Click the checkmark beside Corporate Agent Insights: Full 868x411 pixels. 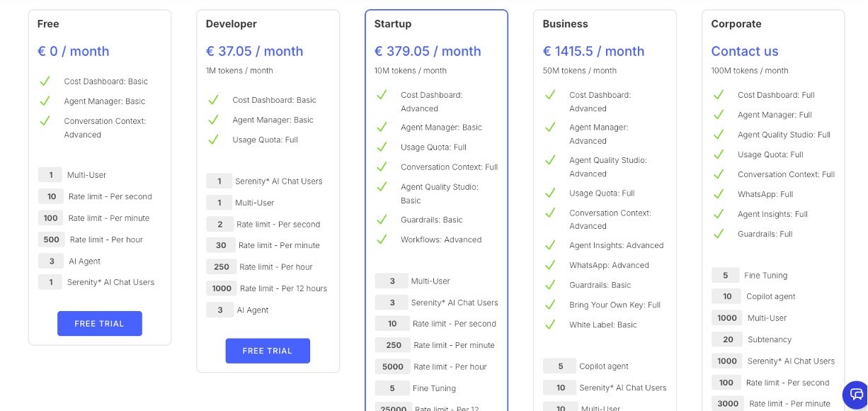719,214
